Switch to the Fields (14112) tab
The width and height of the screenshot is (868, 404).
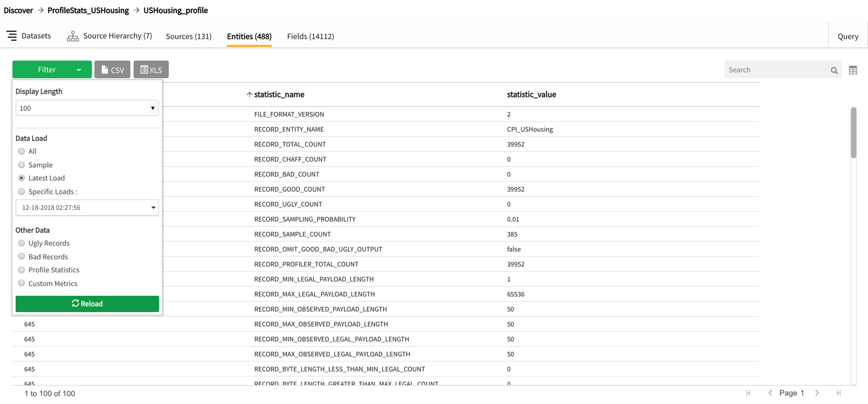tap(310, 36)
